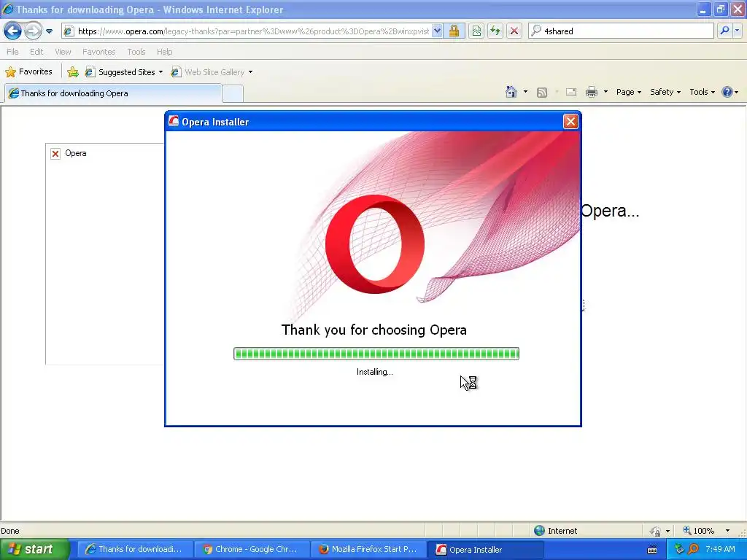This screenshot has height=560, width=747.
Task: Click the Print icon
Action: (591, 92)
